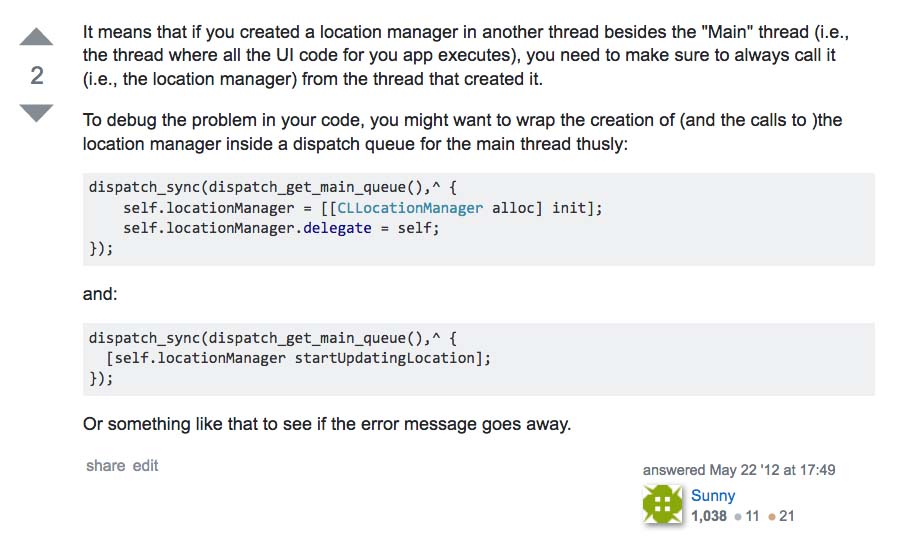903x539 pixels.
Task: Open Sunny's green avatar image
Action: coord(662,505)
